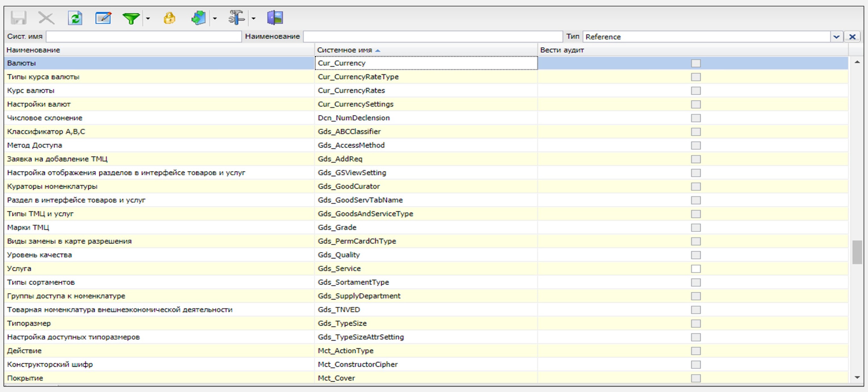This screenshot has width=868, height=392.
Task: Open the record editor via the pencil icon
Action: coord(104,18)
